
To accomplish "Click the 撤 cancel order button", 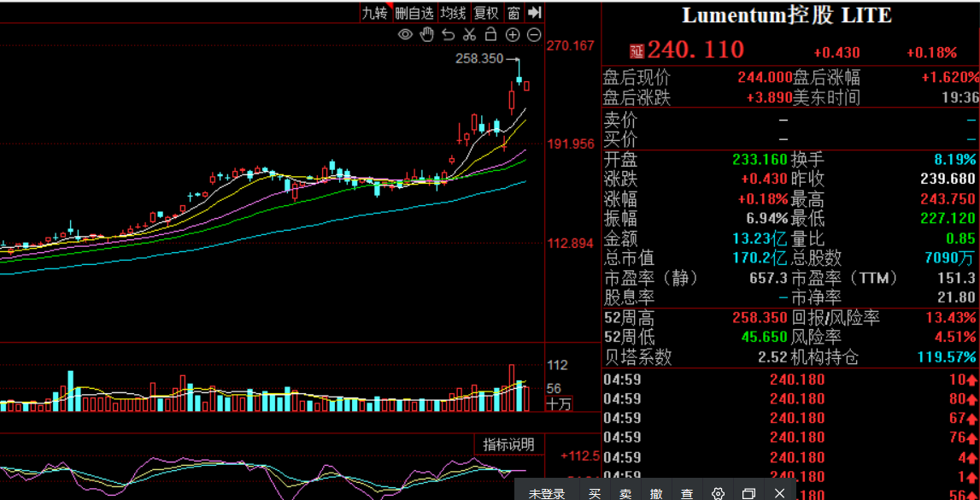I will pos(656,494).
